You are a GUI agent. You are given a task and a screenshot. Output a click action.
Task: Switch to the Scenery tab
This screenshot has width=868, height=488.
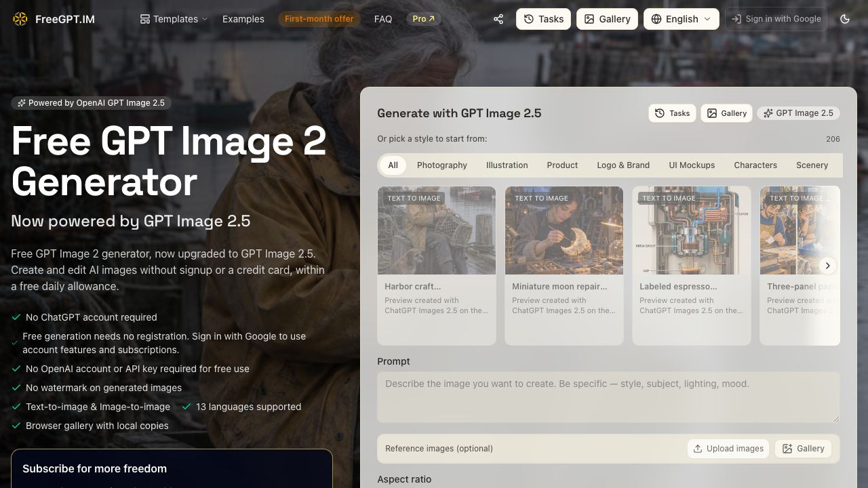point(812,165)
